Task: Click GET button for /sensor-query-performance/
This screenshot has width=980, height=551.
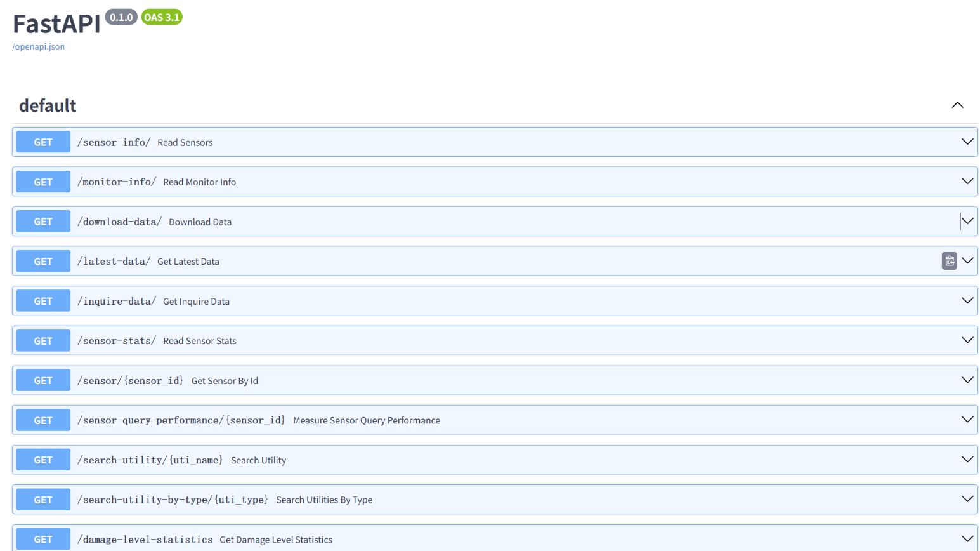Action: click(x=43, y=420)
